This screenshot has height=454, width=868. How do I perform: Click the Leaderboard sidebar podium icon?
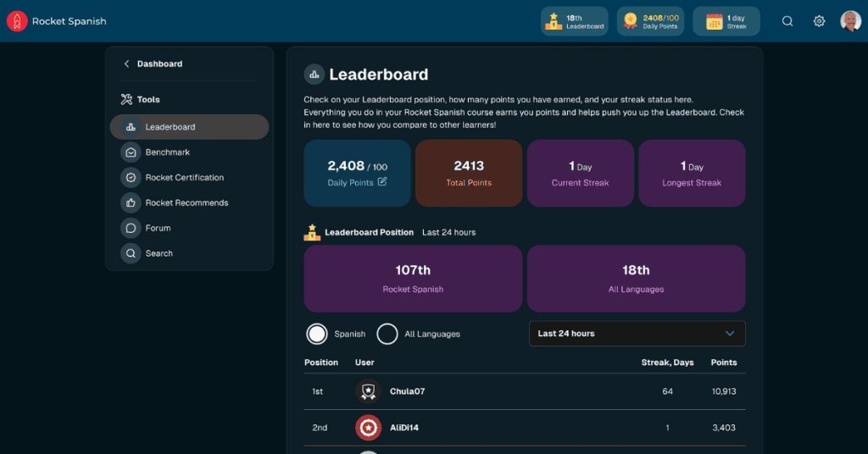click(x=131, y=127)
